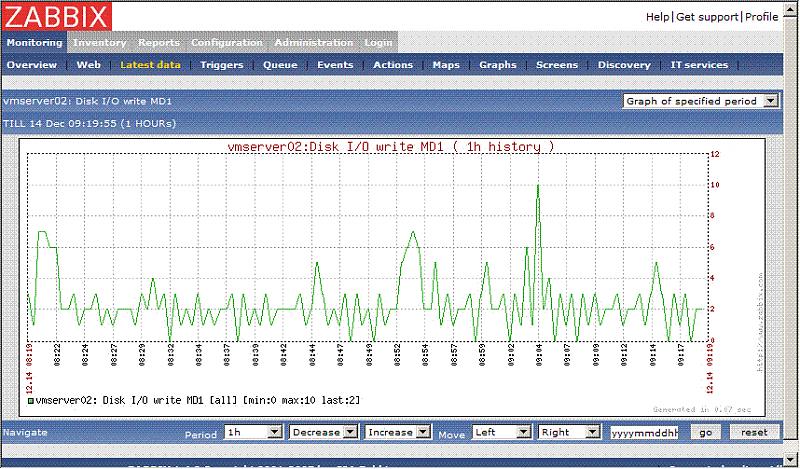Open the IT services submenu item
This screenshot has width=800, height=469.
tap(698, 65)
